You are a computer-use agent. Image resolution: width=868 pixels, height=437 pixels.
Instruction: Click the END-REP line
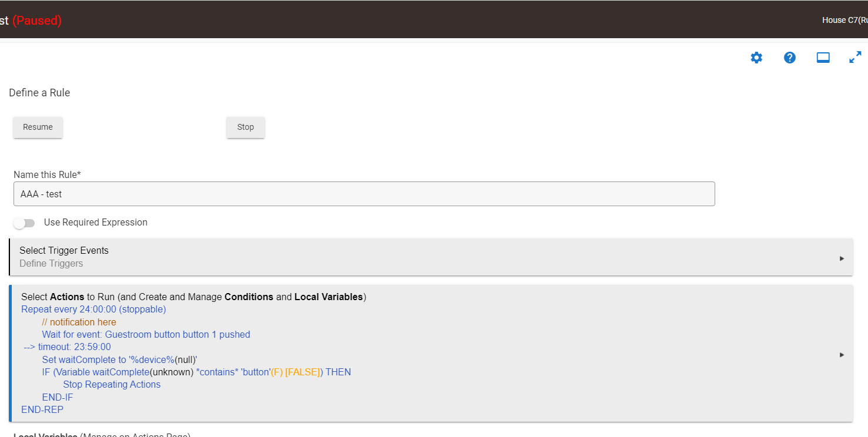pos(42,409)
